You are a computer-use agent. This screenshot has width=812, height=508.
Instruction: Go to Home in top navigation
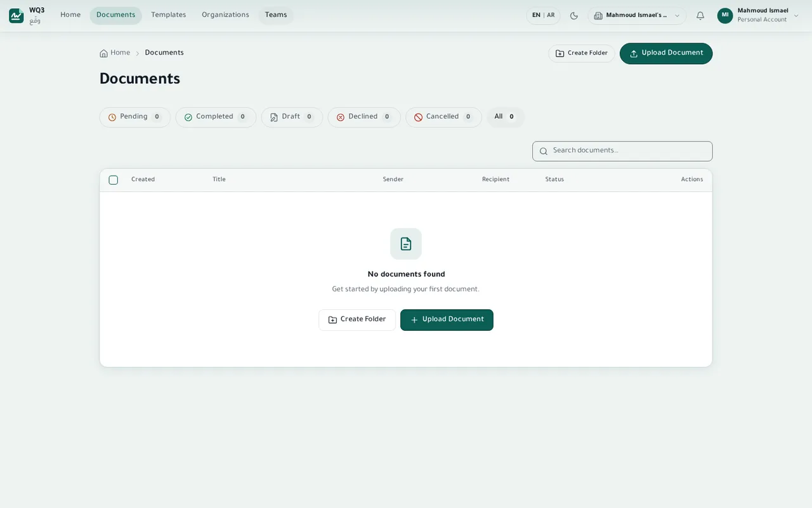pyautogui.click(x=70, y=15)
